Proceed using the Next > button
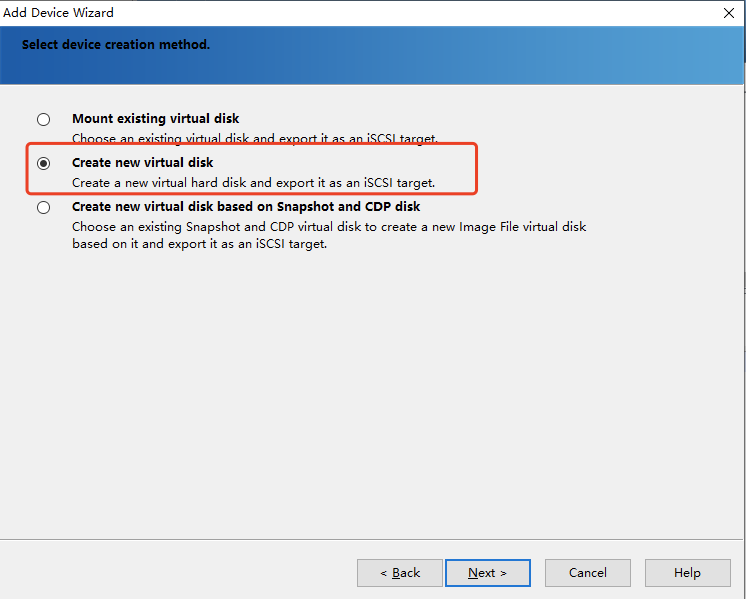746x599 pixels. [488, 573]
